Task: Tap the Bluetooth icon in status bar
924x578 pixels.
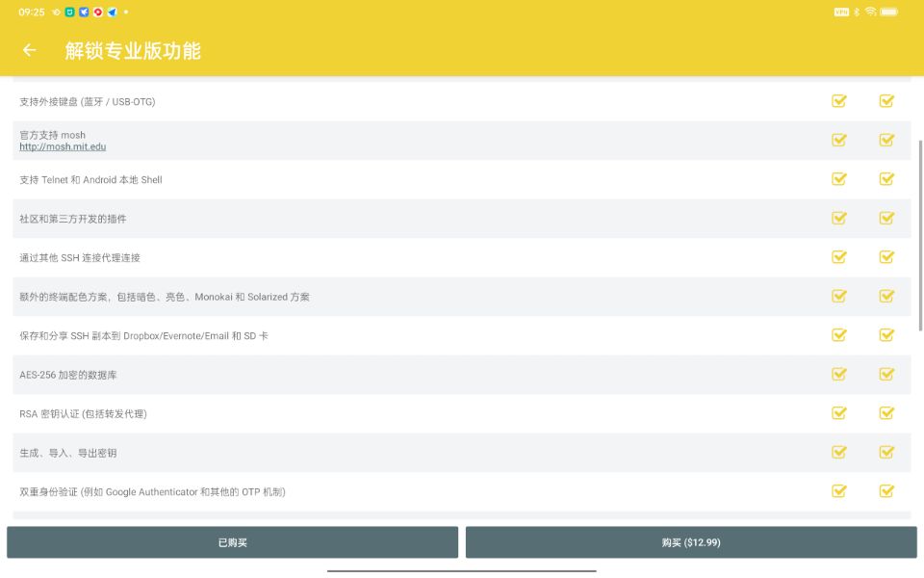Action: tap(857, 12)
